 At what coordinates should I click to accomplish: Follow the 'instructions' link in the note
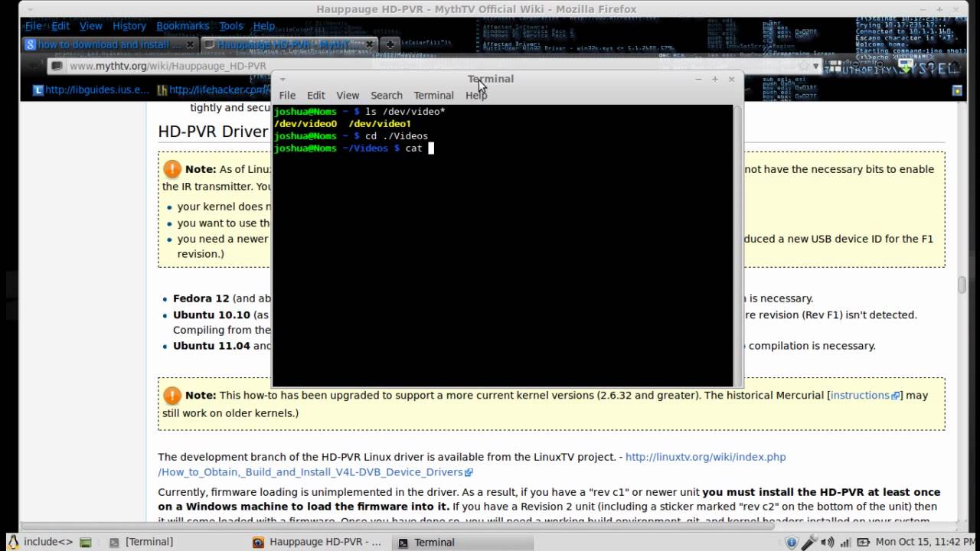[864, 396]
